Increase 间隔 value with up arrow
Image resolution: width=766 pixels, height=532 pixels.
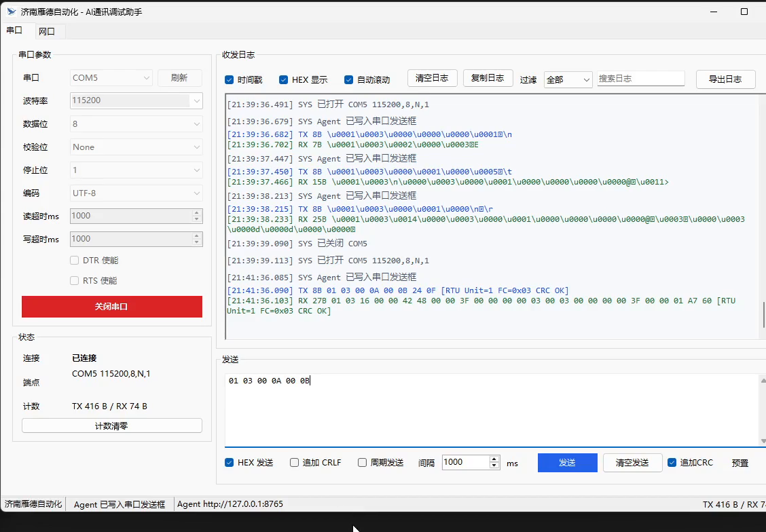494,459
